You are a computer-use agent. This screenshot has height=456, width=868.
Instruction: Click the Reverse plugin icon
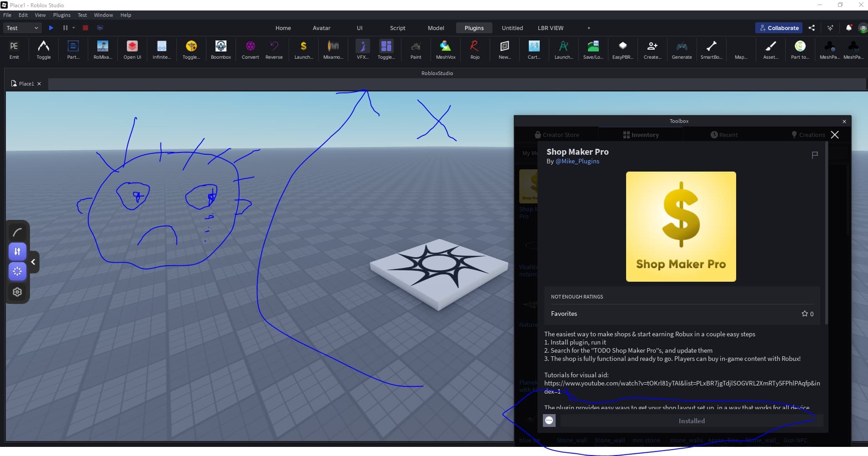tap(274, 49)
